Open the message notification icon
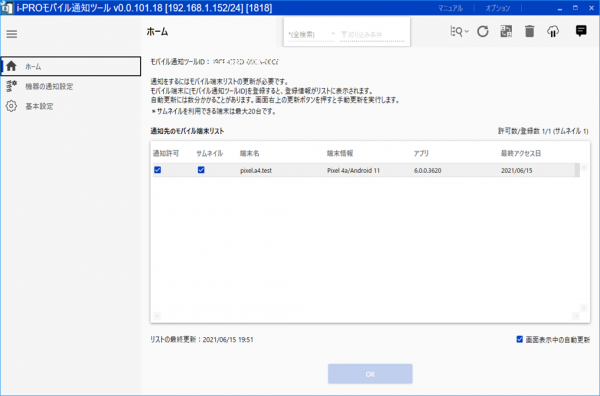 [581, 31]
